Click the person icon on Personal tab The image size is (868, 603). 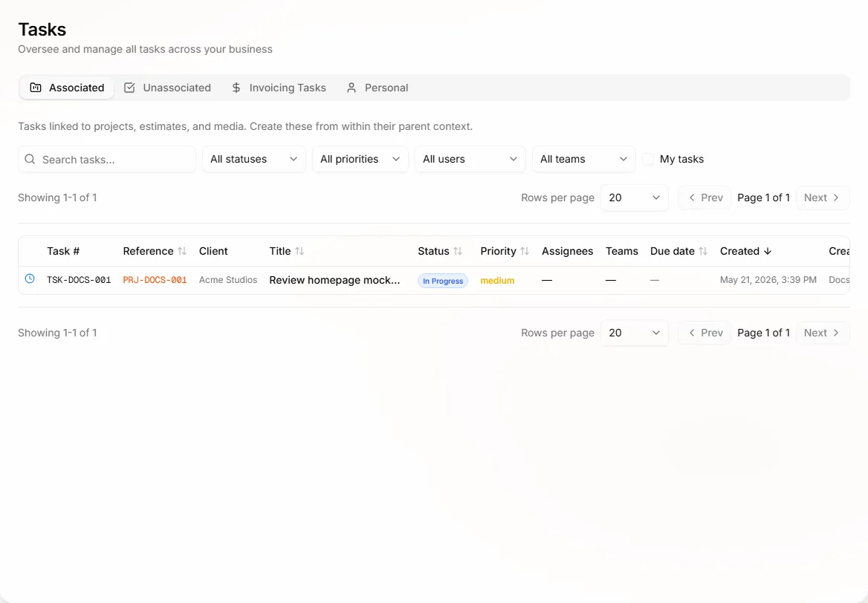click(x=352, y=88)
